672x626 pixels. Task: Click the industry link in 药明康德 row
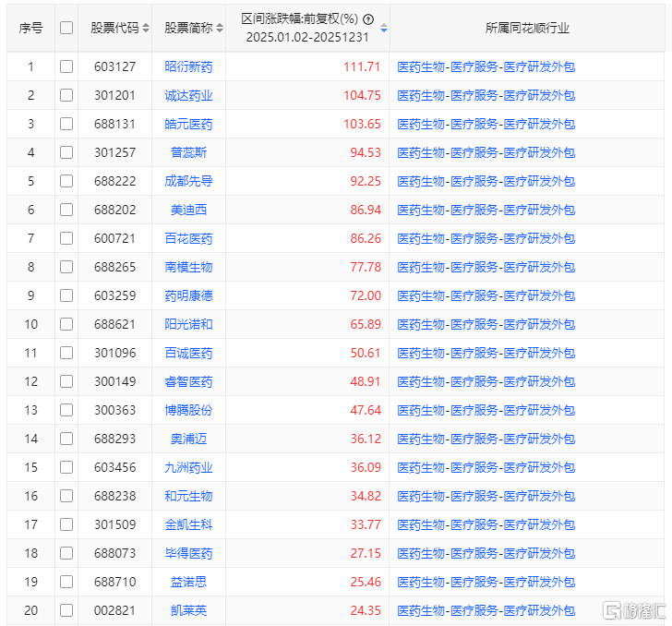pos(486,295)
